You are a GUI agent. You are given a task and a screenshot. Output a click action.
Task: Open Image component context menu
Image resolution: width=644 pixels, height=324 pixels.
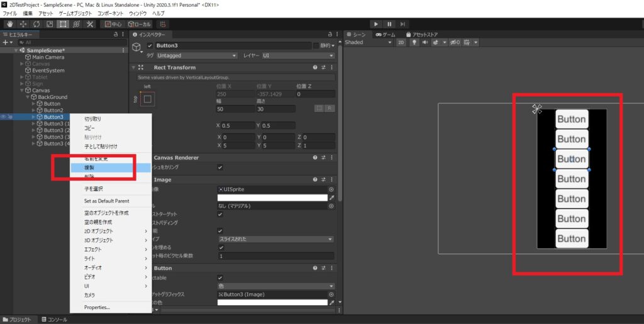click(332, 179)
